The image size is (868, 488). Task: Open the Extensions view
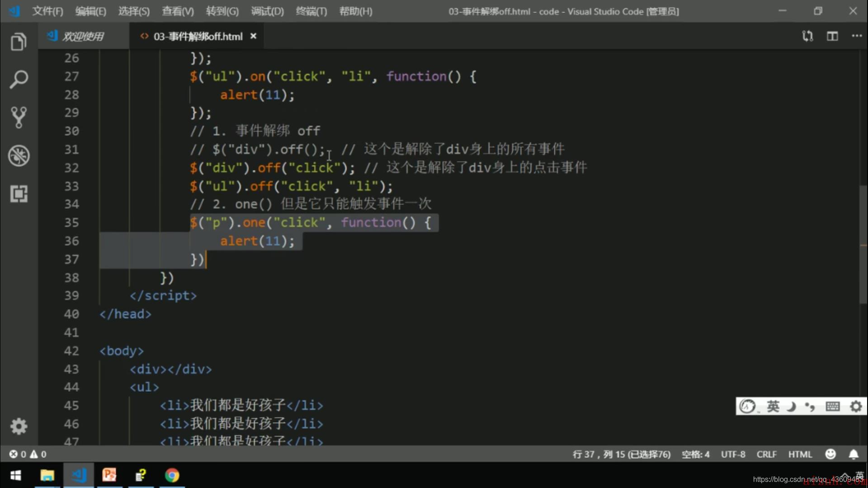[19, 194]
